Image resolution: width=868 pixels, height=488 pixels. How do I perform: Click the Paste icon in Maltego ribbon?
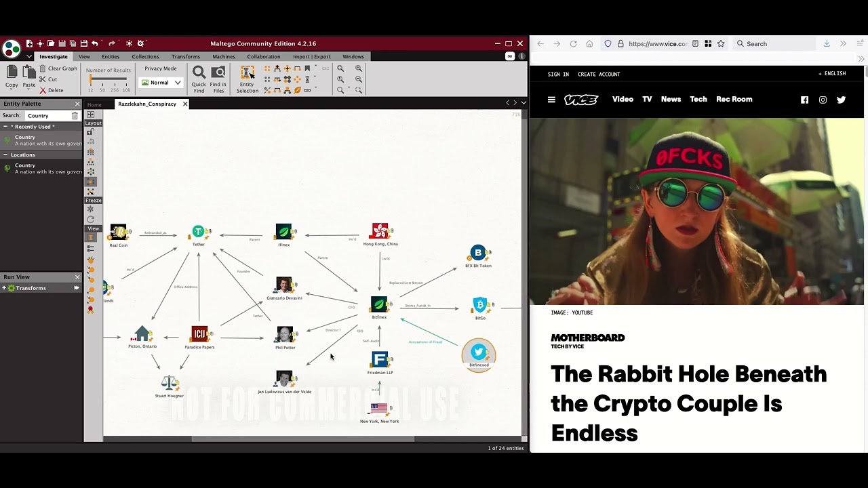(28, 73)
